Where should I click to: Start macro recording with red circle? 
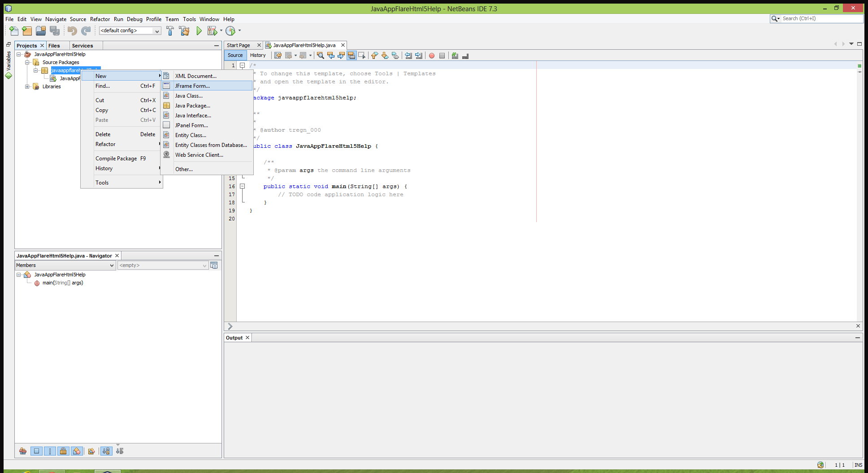pos(432,56)
